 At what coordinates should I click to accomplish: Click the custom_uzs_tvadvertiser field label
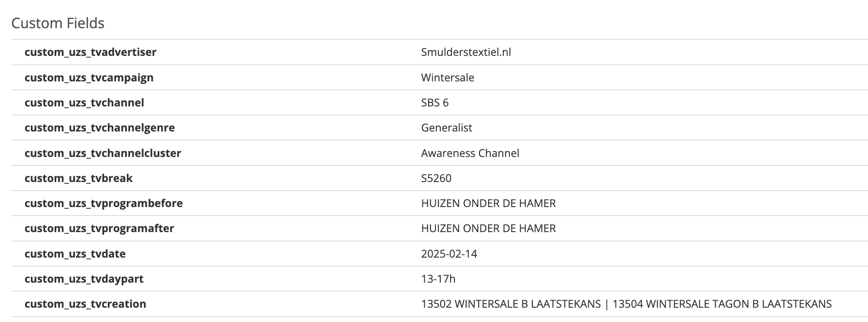click(90, 52)
